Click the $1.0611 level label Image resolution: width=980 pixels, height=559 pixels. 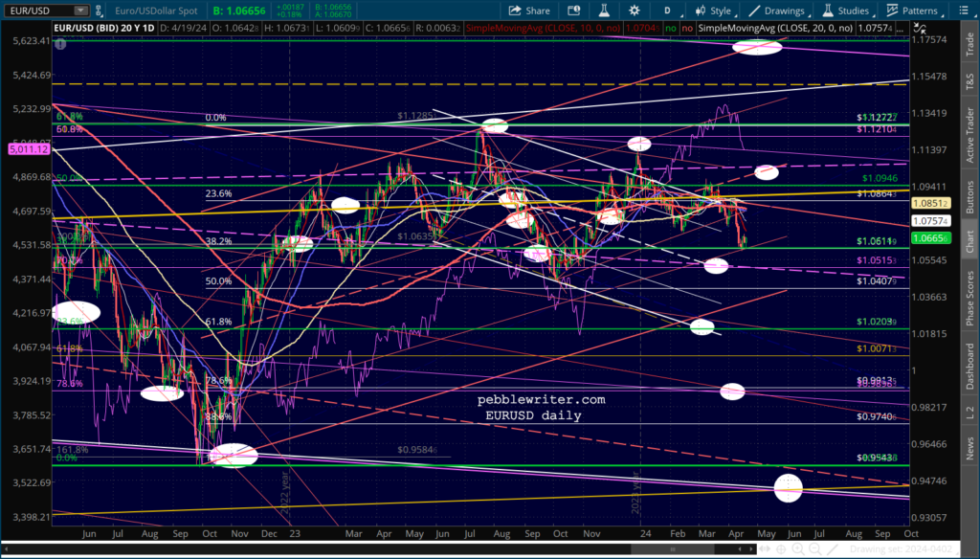(877, 240)
